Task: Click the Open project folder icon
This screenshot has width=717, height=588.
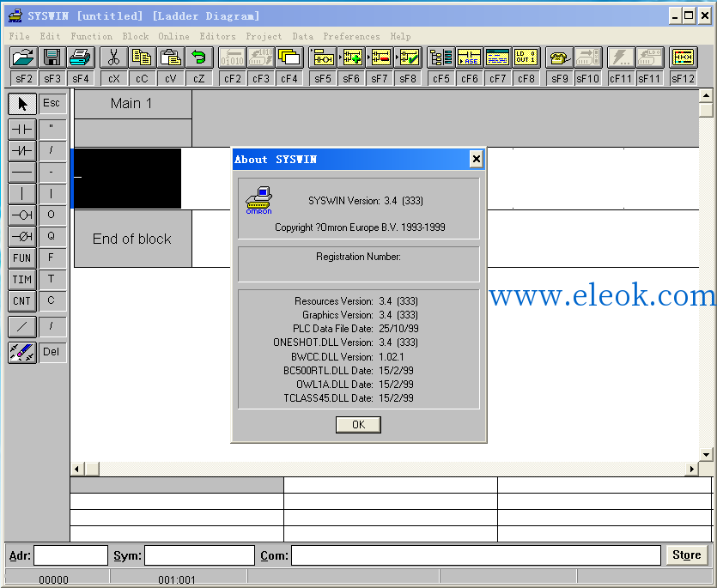Action: point(23,58)
